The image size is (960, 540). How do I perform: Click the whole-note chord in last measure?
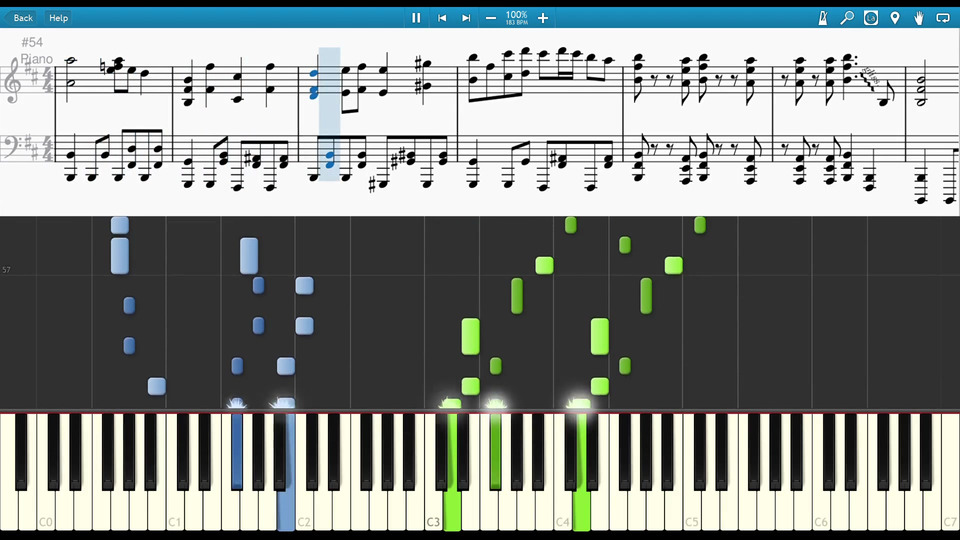[x=921, y=90]
